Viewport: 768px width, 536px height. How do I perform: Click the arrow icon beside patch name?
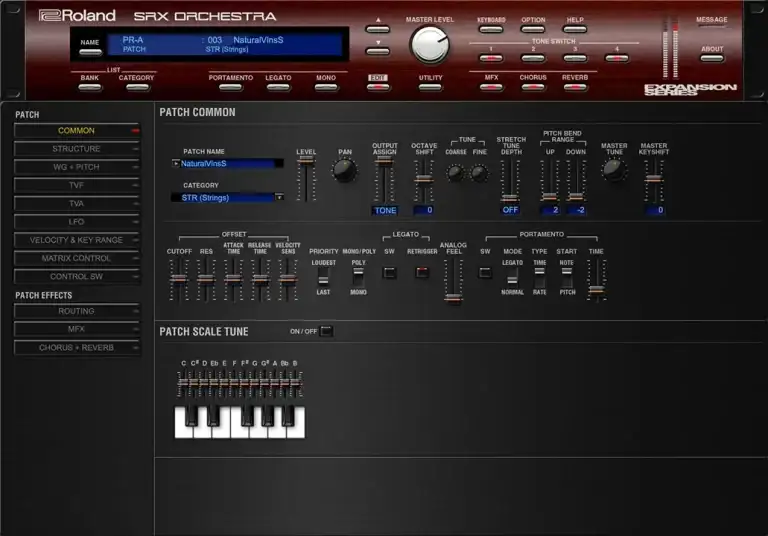pyautogui.click(x=175, y=163)
